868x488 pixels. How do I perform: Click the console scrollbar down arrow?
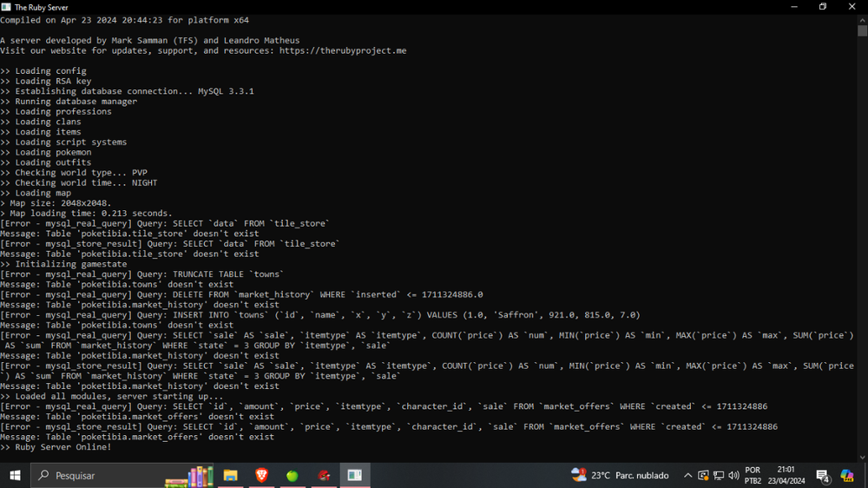pyautogui.click(x=862, y=455)
